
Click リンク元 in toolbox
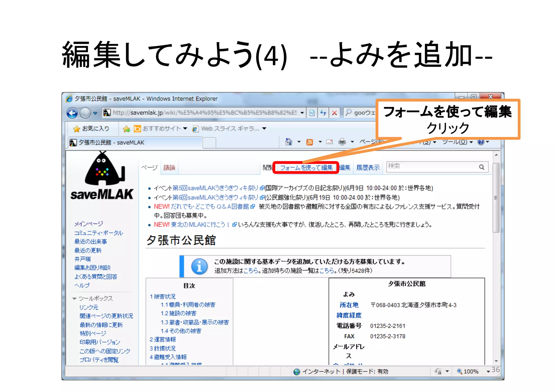[89, 308]
